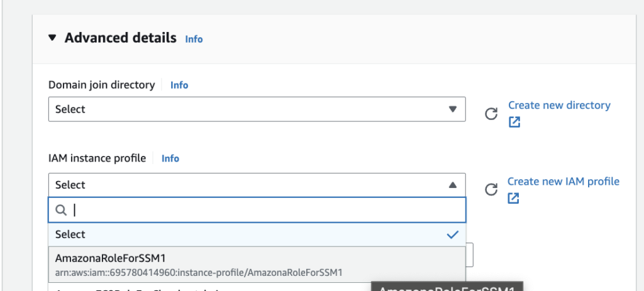644x291 pixels.
Task: Collapse the Advanced details section triangle
Action: 52,38
